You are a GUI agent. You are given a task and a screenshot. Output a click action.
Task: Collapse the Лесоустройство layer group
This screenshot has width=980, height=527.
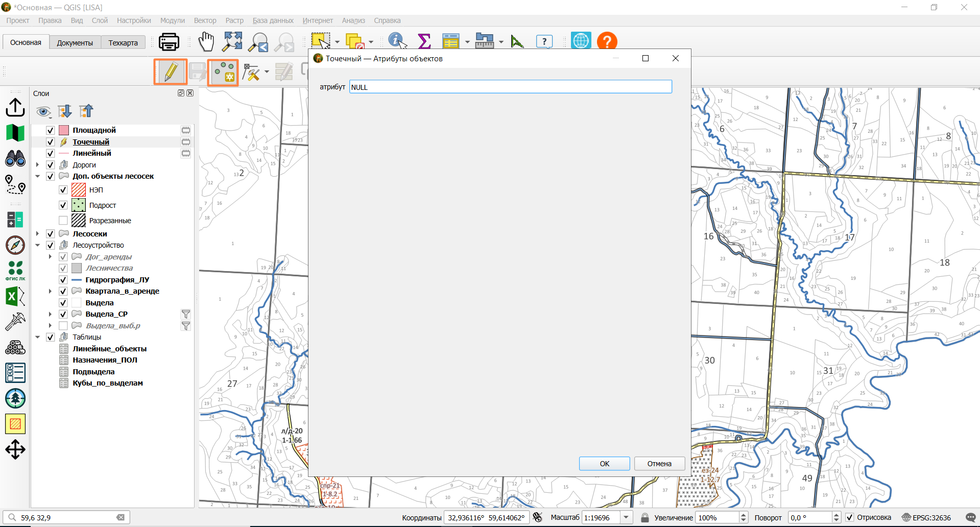pos(37,245)
